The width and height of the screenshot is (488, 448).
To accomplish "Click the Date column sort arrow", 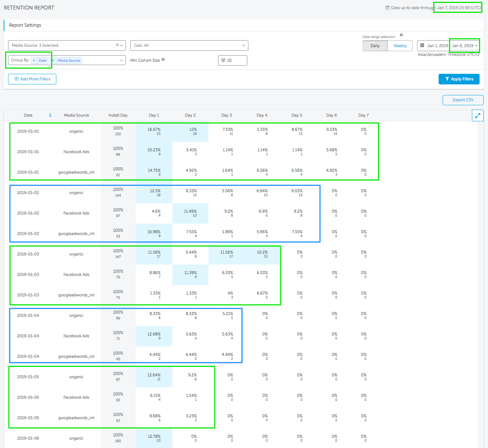I will pos(50,115).
